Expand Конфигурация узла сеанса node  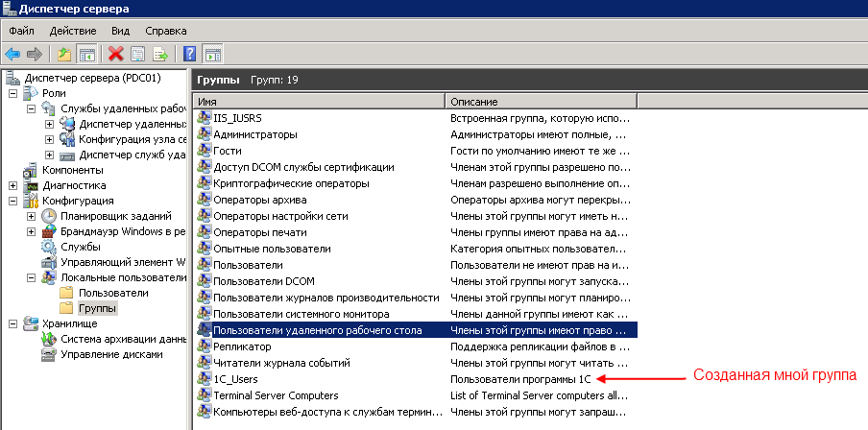click(50, 139)
